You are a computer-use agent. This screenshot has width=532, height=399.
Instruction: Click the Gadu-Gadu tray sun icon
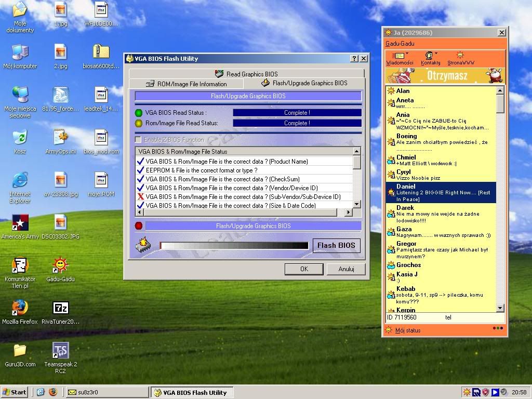[x=467, y=392]
